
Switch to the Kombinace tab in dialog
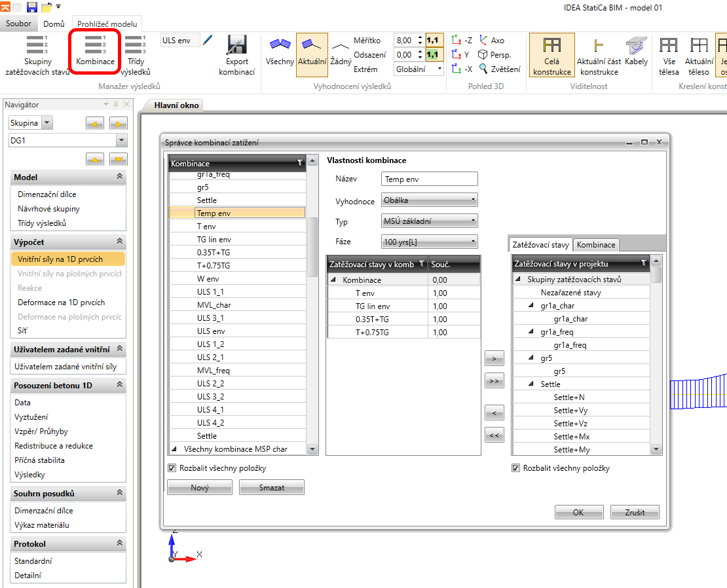point(596,245)
